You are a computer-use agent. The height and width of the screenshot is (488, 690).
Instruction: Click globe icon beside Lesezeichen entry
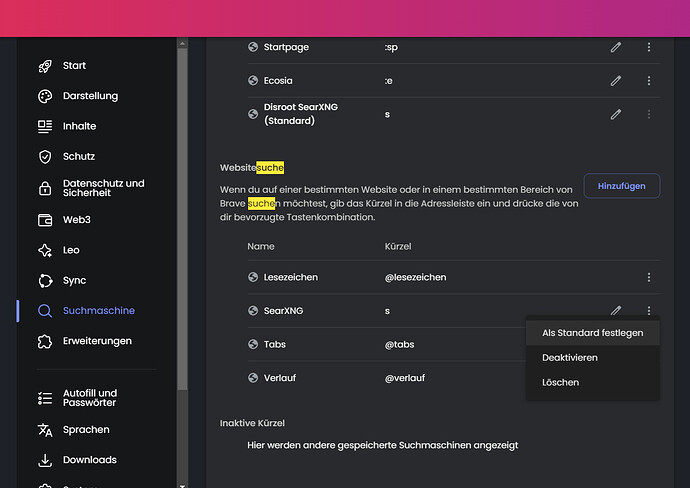pos(253,277)
